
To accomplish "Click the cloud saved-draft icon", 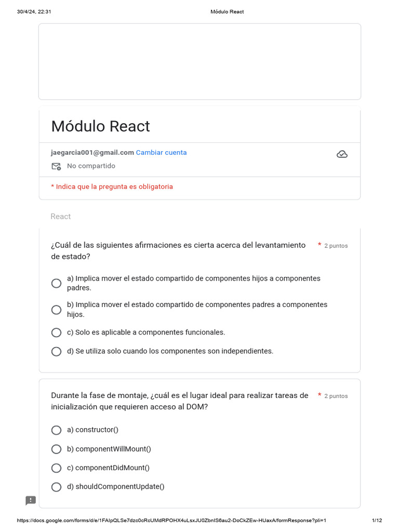I will pyautogui.click(x=342, y=154).
